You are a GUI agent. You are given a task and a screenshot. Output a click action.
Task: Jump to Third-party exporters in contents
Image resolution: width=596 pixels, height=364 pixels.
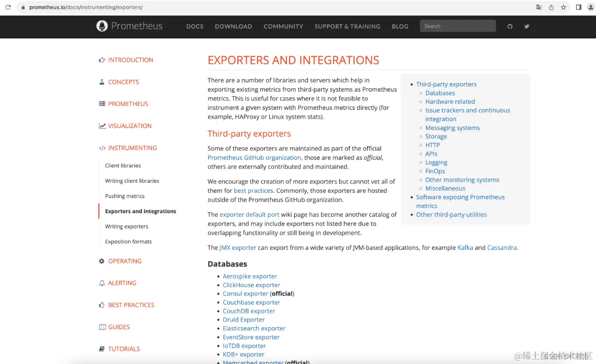pyautogui.click(x=446, y=84)
